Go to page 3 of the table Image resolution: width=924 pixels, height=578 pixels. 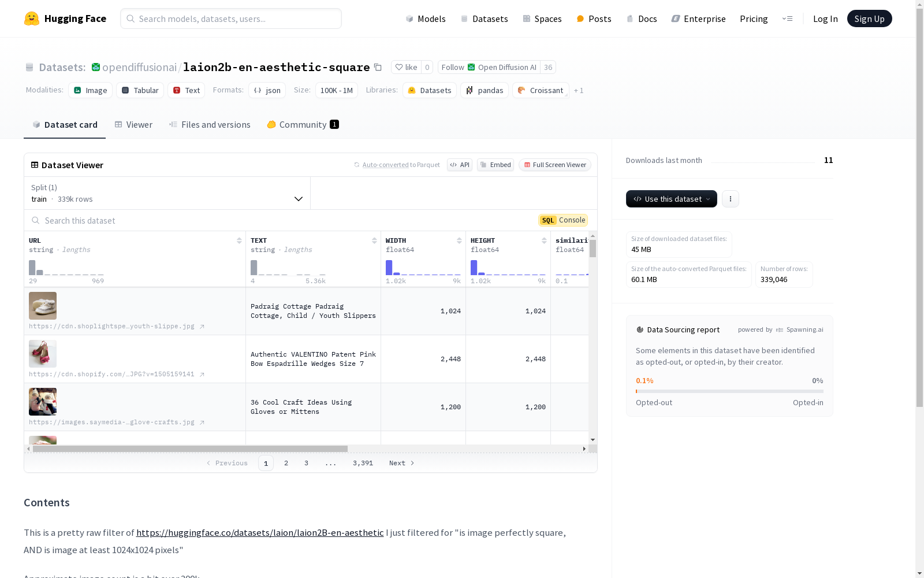click(306, 463)
